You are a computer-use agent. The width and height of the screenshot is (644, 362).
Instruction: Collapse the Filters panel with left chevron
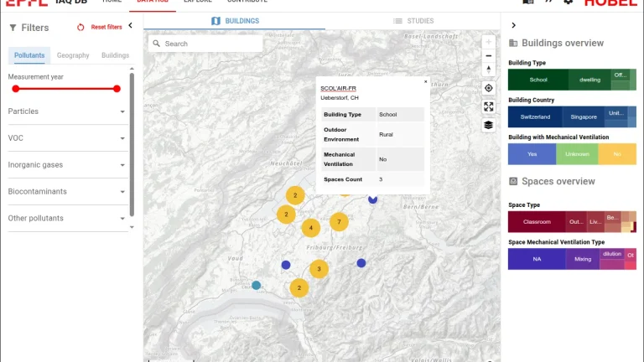[130, 27]
